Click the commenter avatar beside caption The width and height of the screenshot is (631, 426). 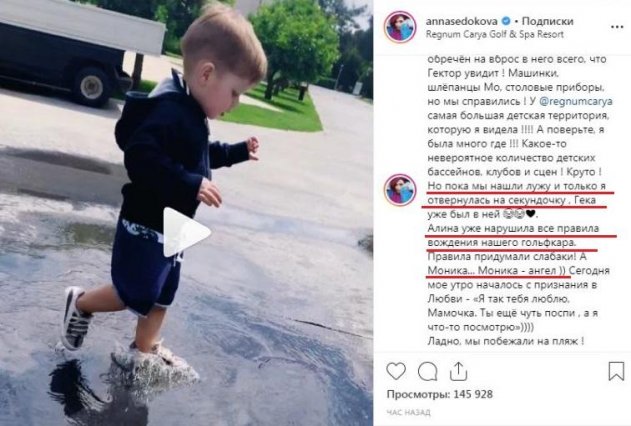tap(400, 190)
